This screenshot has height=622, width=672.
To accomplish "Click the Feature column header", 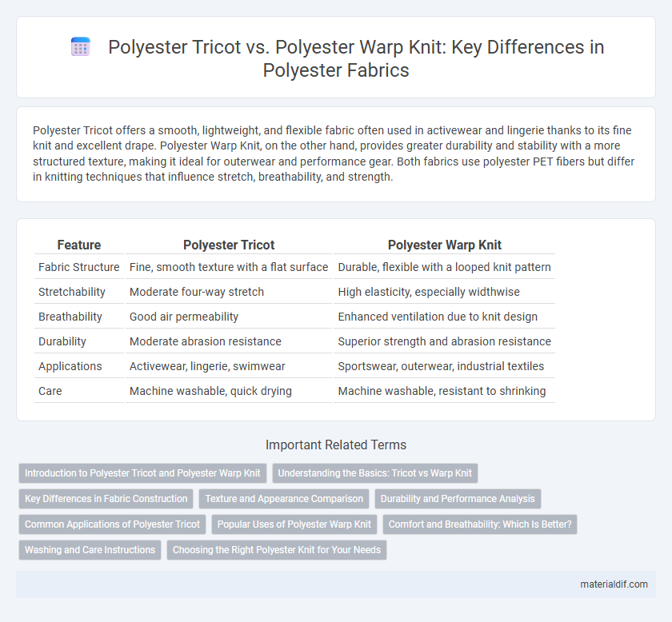I will [79, 245].
